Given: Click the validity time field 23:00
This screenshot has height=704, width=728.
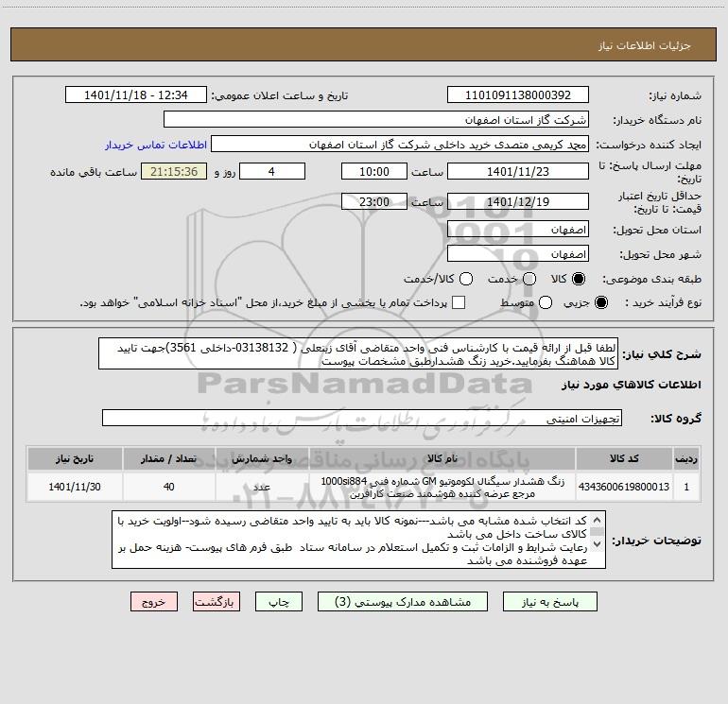Looking at the screenshot, I should pos(374,201).
